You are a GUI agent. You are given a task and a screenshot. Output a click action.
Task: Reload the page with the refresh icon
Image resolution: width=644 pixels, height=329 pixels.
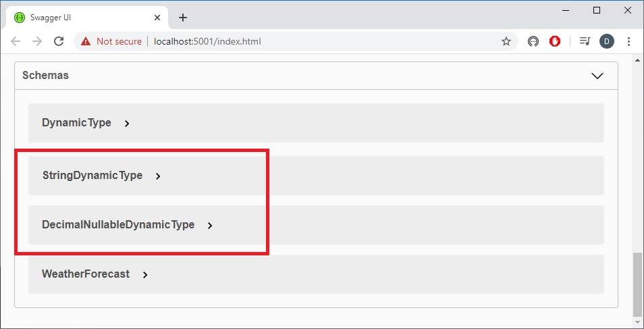coord(59,41)
